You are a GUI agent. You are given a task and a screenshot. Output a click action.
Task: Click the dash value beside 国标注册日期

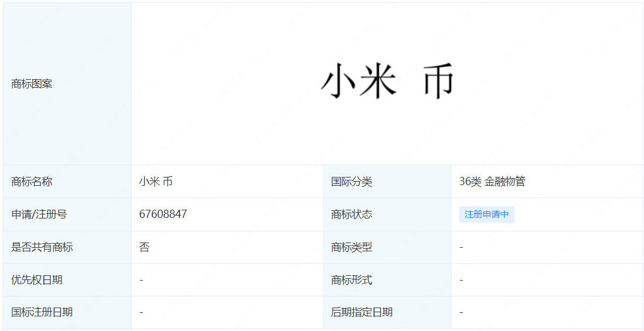click(141, 312)
